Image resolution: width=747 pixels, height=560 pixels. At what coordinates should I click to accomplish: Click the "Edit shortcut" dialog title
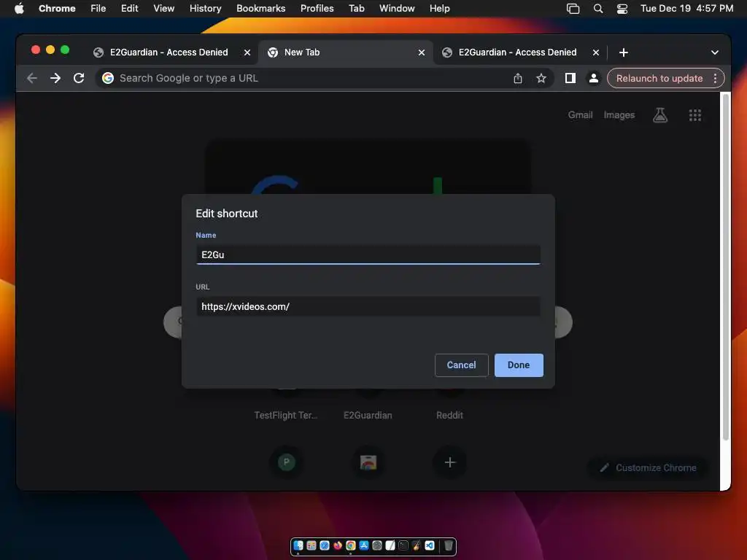point(227,214)
